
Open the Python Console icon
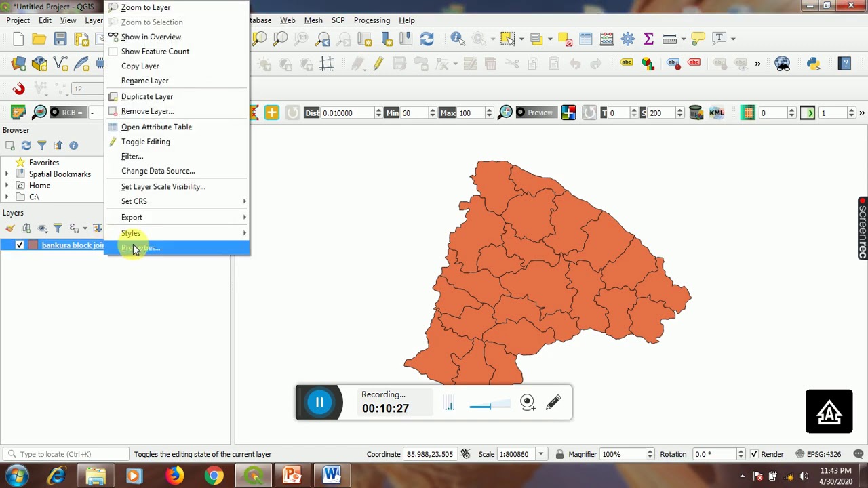(x=813, y=64)
